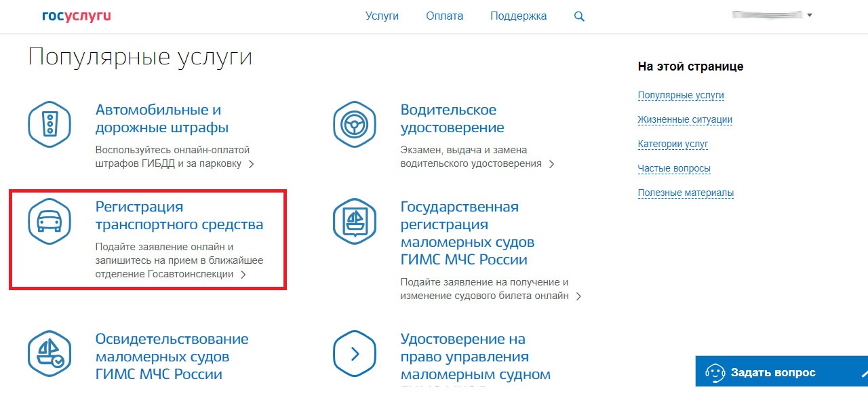Open Частые вопросы page link
Image resolution: width=868 pixels, height=417 pixels.
pos(674,169)
